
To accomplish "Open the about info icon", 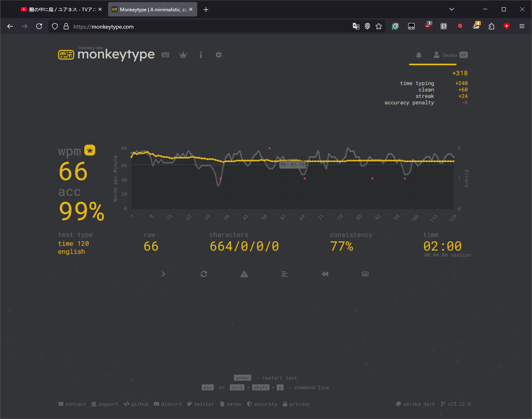I will [201, 55].
